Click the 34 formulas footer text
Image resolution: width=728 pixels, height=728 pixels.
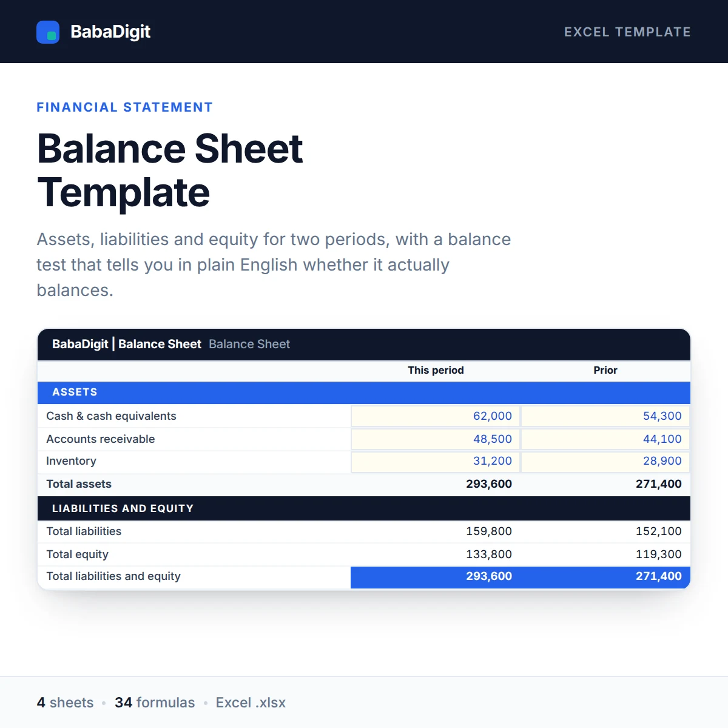tap(155, 703)
